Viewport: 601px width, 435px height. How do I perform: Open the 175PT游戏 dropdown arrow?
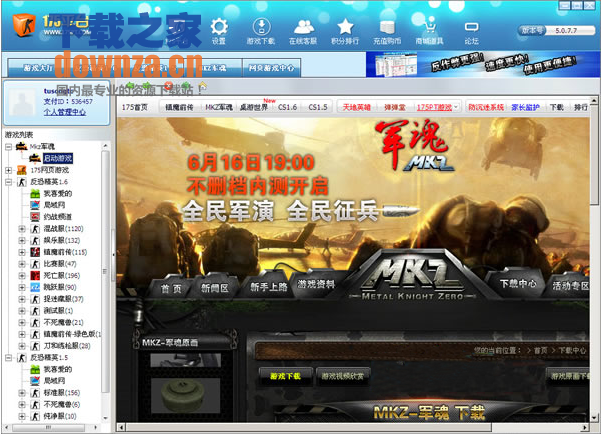(456, 107)
